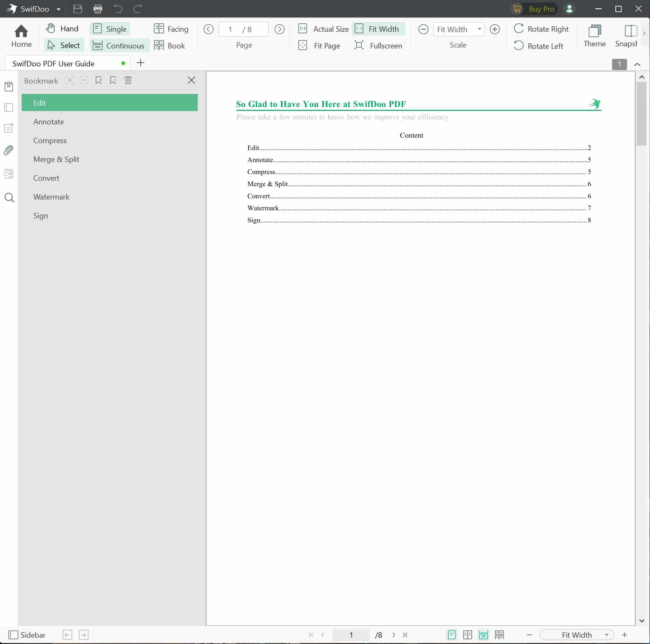Select the Convert bookmark
This screenshot has width=650, height=644.
(110, 178)
